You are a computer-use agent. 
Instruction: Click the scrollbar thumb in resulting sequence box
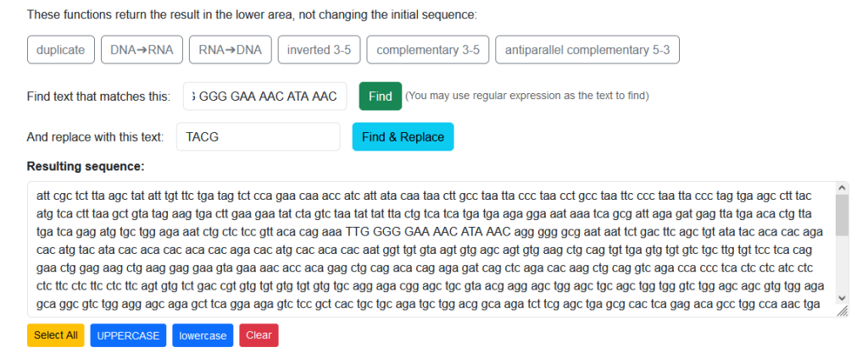coord(842,215)
